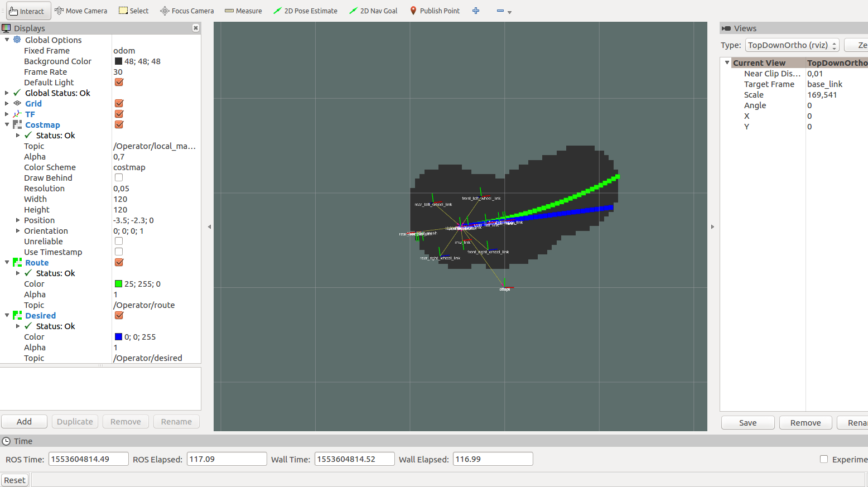Click the Wall Elapsed field
The height and width of the screenshot is (487, 868).
coord(493,459)
